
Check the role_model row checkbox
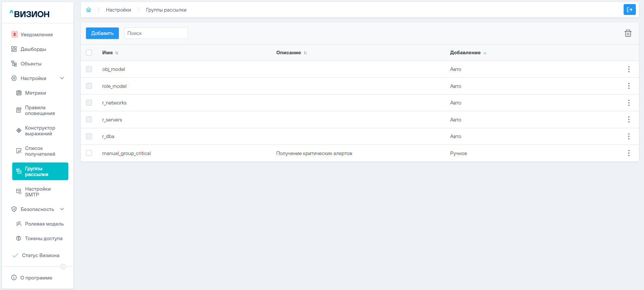[x=89, y=86]
